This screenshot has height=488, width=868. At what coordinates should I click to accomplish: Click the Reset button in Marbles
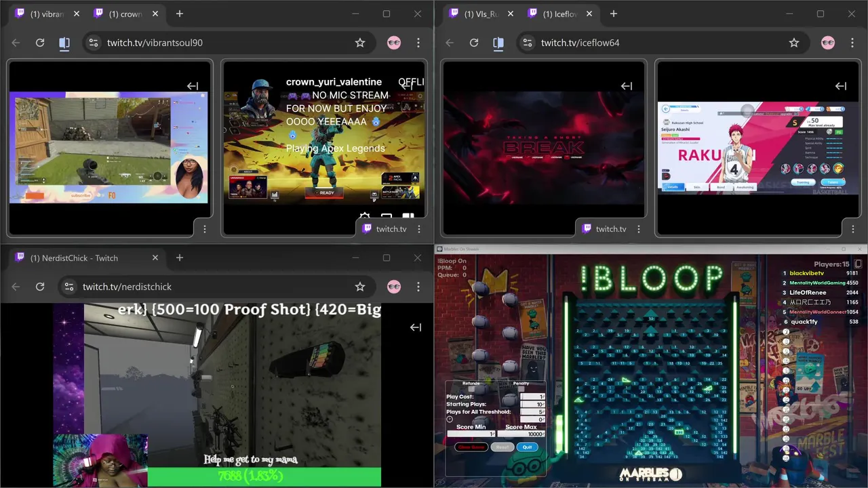[502, 447]
